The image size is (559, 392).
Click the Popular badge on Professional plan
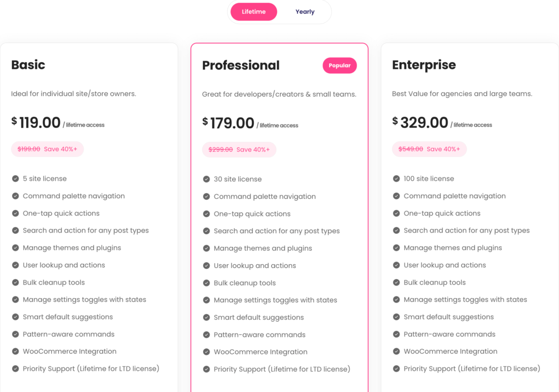[340, 65]
